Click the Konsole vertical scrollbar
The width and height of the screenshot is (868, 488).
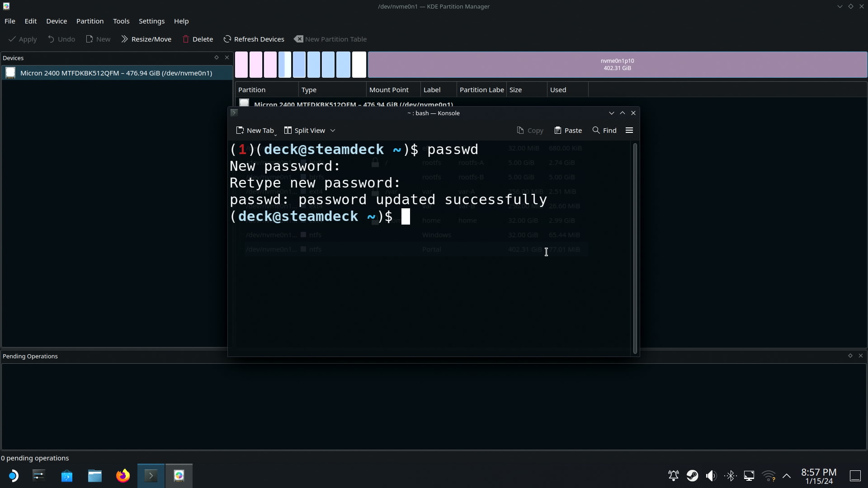coord(635,248)
